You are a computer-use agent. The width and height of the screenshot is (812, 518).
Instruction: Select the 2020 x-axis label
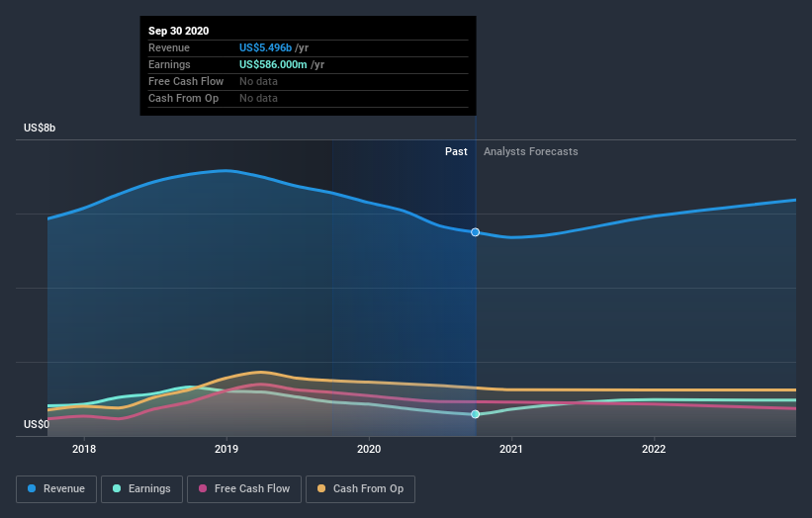pyautogui.click(x=369, y=449)
